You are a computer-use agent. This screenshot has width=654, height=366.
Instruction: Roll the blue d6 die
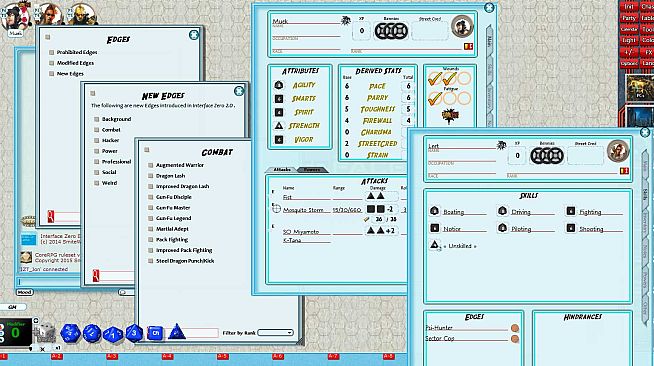[x=155, y=333]
